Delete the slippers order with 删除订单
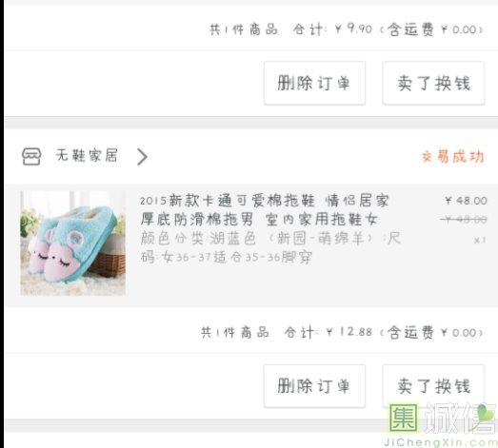This screenshot has height=448, width=498. 314,386
